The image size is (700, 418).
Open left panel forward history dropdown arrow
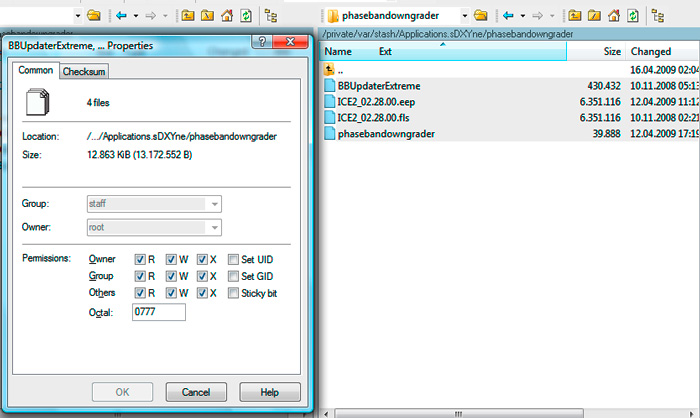[165, 16]
